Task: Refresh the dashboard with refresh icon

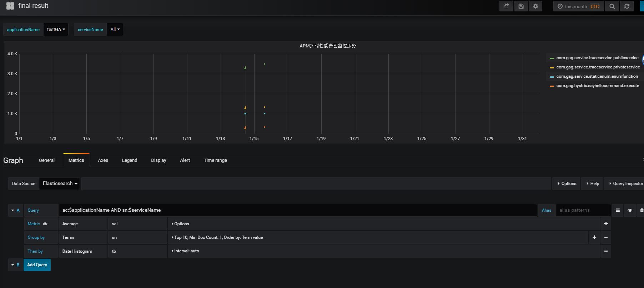Action: coord(627,6)
